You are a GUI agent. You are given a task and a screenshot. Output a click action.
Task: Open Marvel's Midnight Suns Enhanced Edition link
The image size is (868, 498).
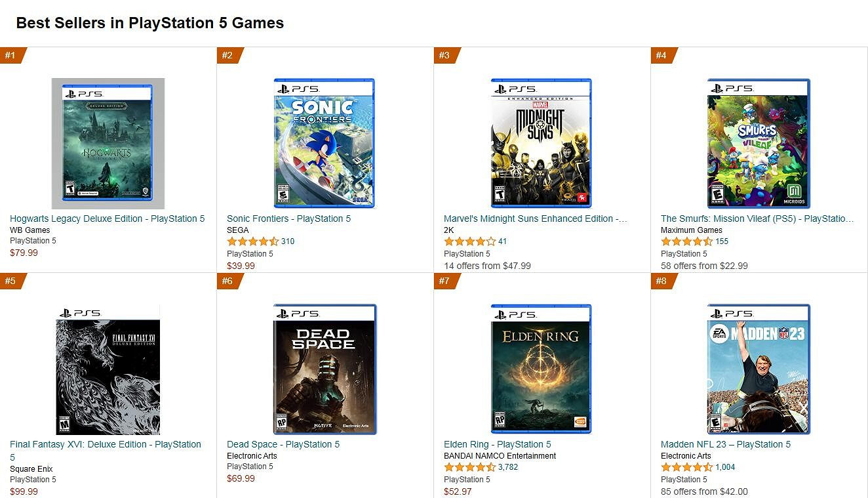[535, 218]
